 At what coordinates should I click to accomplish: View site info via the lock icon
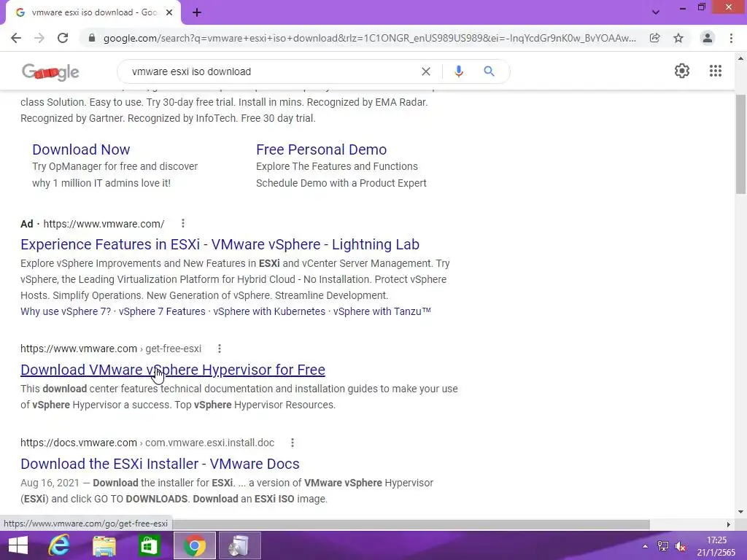point(92,38)
